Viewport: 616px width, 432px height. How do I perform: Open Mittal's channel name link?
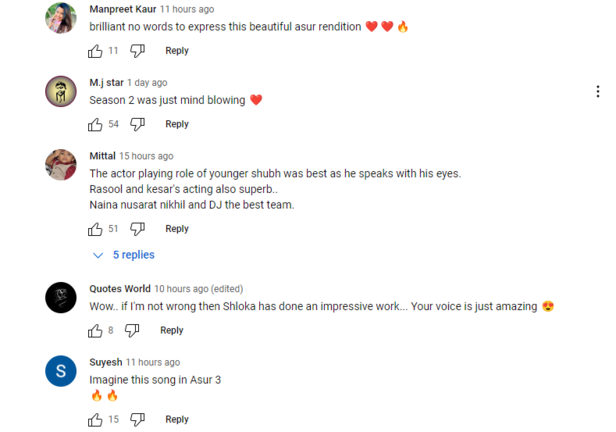click(x=102, y=156)
